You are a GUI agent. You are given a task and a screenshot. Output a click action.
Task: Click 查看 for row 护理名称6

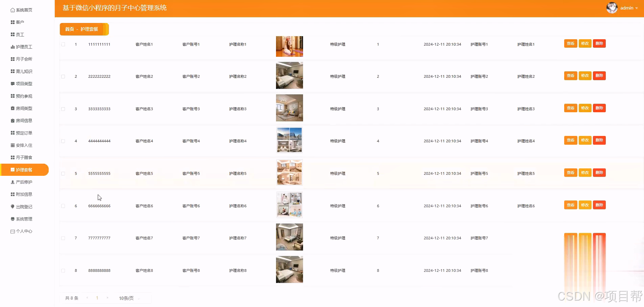point(571,205)
